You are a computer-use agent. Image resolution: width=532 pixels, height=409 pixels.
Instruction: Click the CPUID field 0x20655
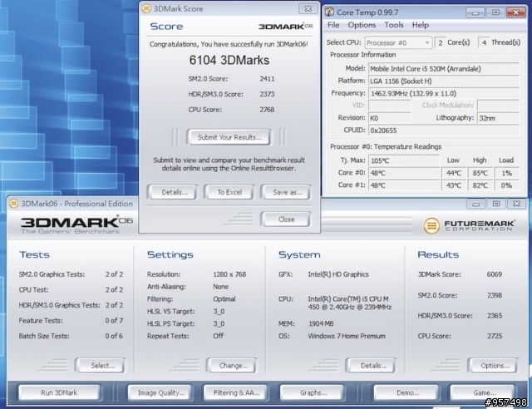(x=444, y=131)
